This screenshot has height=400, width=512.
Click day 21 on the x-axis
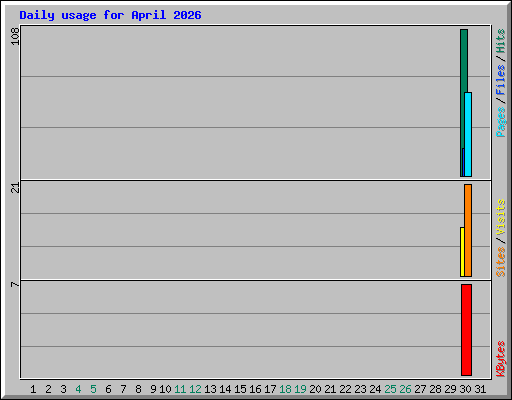[x=330, y=389]
